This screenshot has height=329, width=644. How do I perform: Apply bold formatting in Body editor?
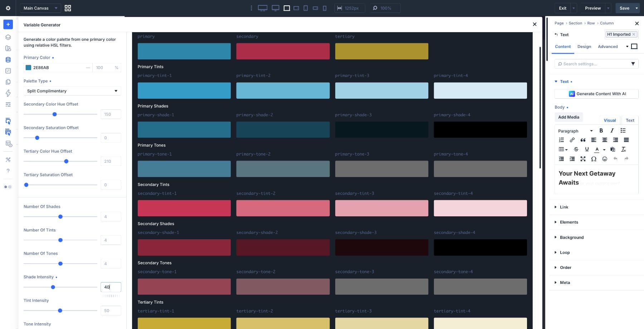coord(601,131)
